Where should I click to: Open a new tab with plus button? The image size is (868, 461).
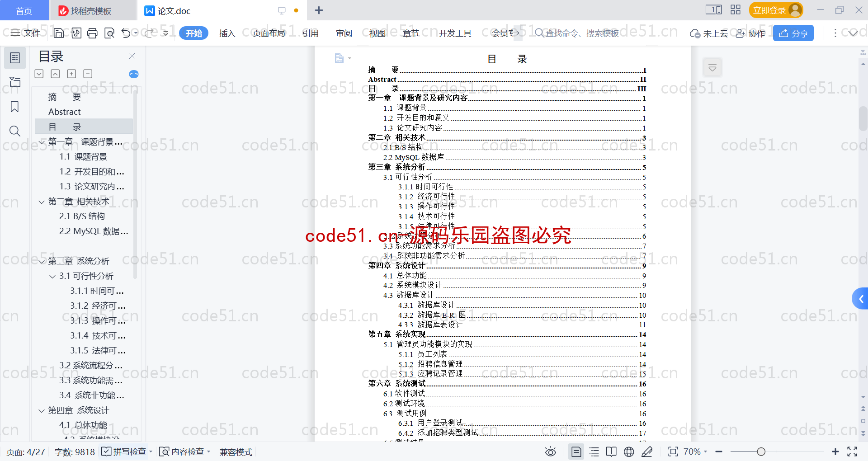pyautogui.click(x=319, y=10)
